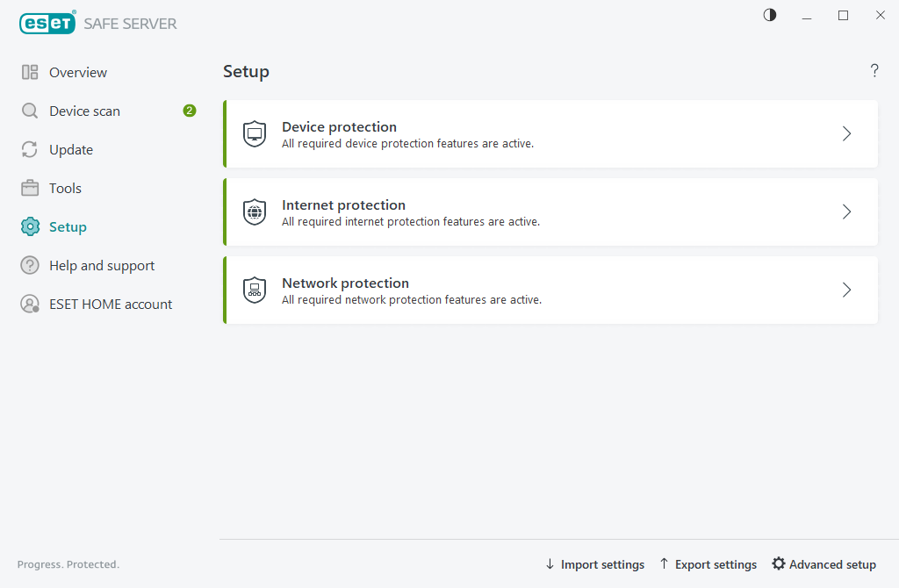This screenshot has width=899, height=588.
Task: Click the Device protection shield icon
Action: (255, 134)
